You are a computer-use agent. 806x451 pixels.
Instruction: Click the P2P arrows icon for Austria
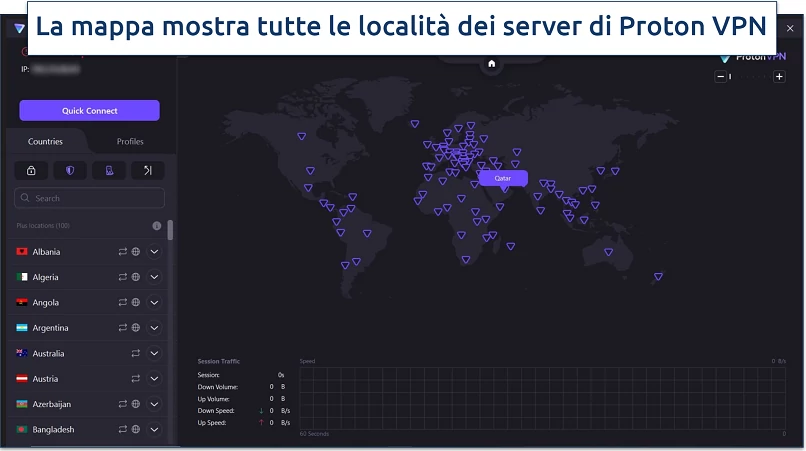[136, 378]
